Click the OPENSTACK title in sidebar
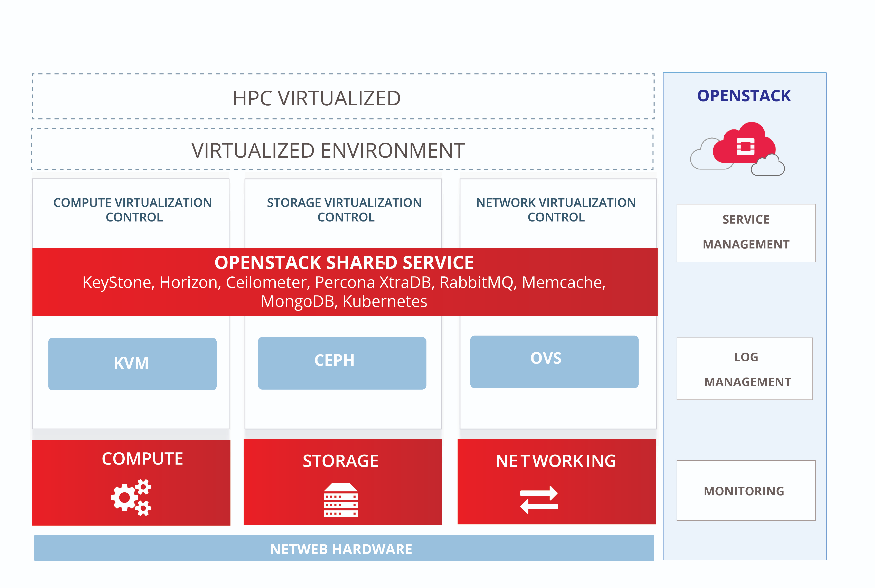The height and width of the screenshot is (588, 875). 744,96
